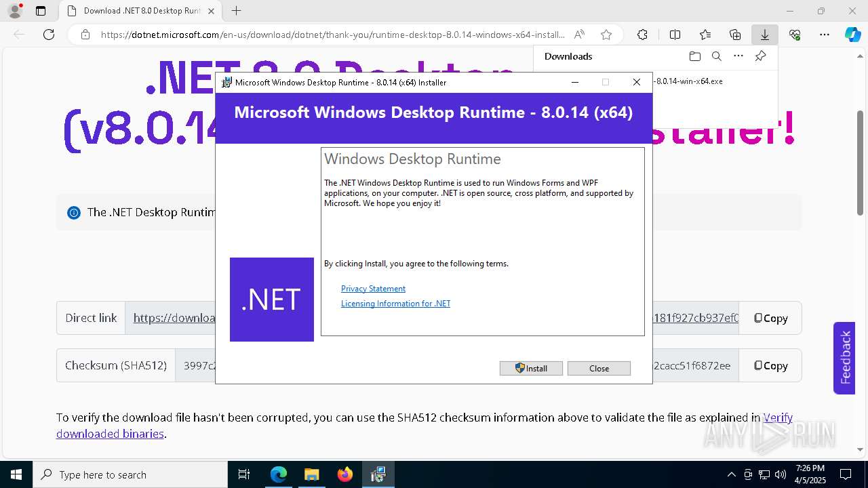Click the installer title bar icon
The height and width of the screenshot is (488, 868).
(227, 82)
